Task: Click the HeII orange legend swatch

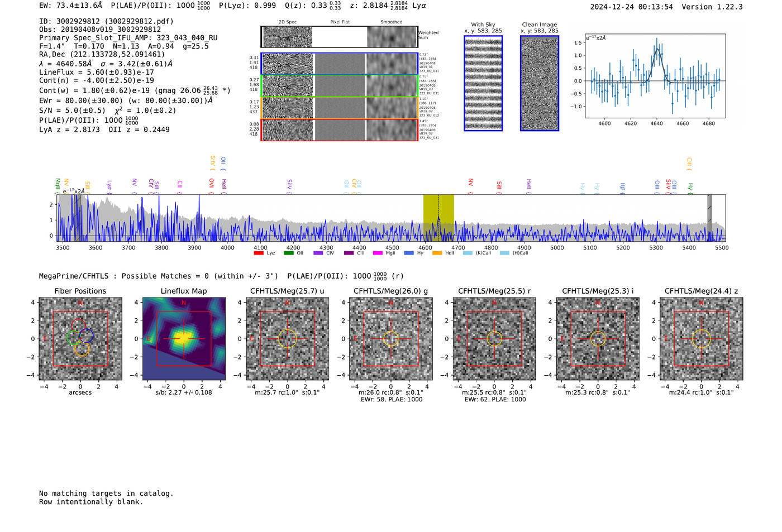Action: [x=437, y=253]
